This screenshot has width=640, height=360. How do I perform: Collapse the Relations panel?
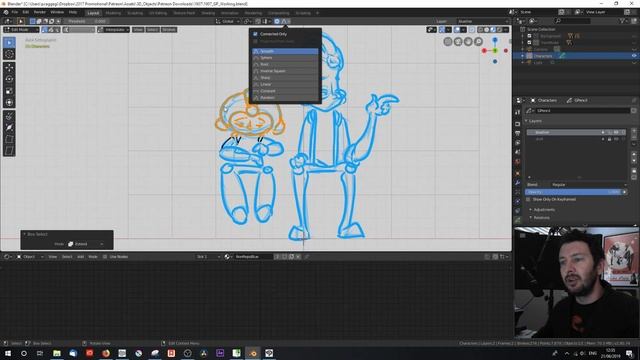pyautogui.click(x=541, y=218)
